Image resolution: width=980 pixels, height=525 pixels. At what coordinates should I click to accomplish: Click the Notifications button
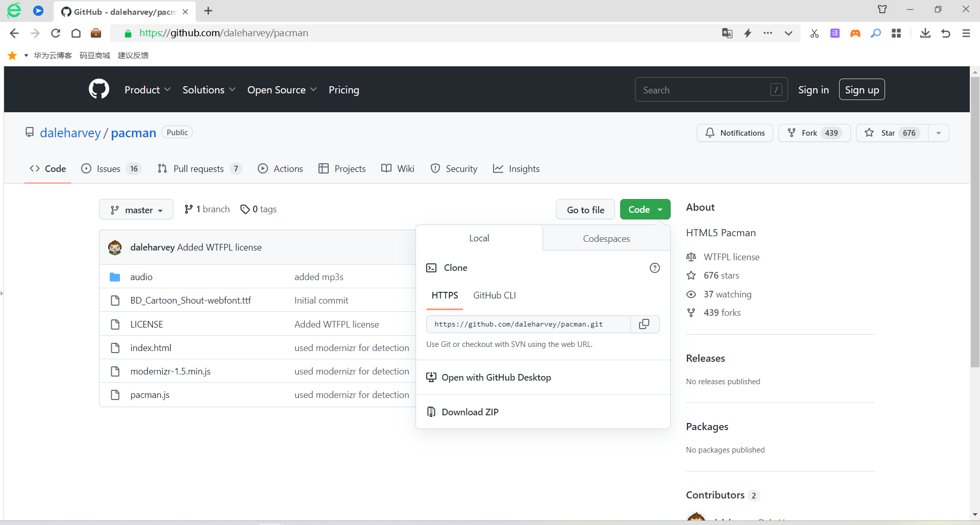point(735,133)
